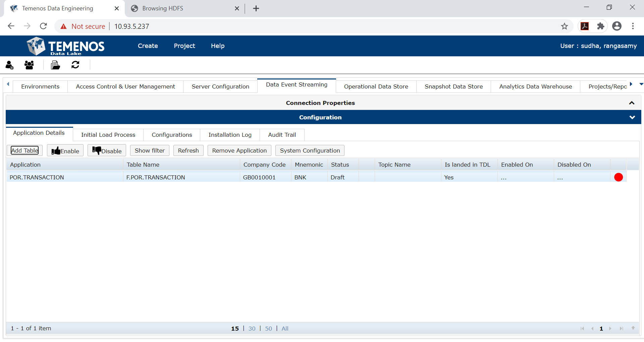Open the Snapshot Data Store tab
Screen dimensions: 644x342
[x=453, y=87]
